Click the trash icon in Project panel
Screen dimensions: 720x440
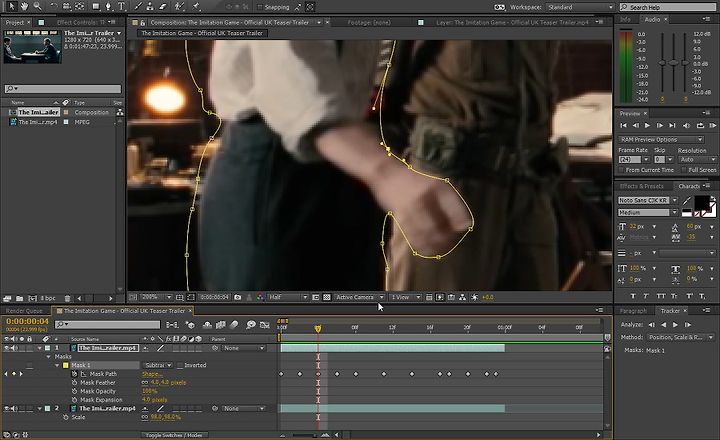68,298
